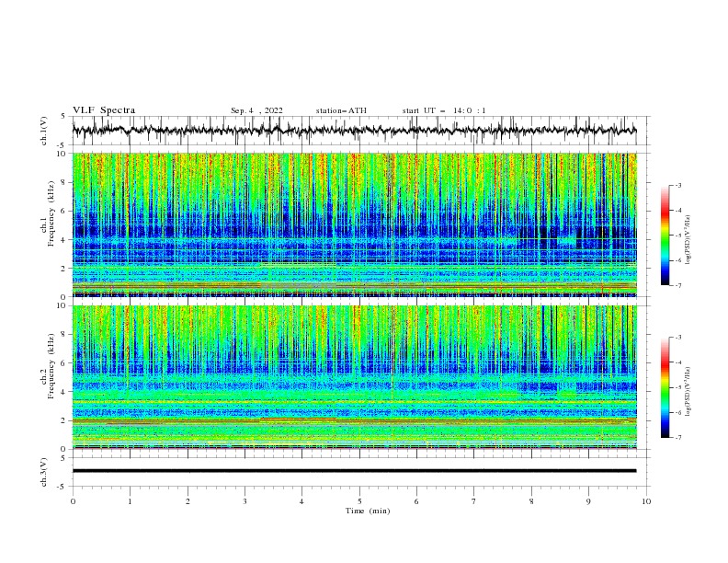Click the "8" tick on the time axis
Screen dimensions: 728x563
pyautogui.click(x=531, y=501)
